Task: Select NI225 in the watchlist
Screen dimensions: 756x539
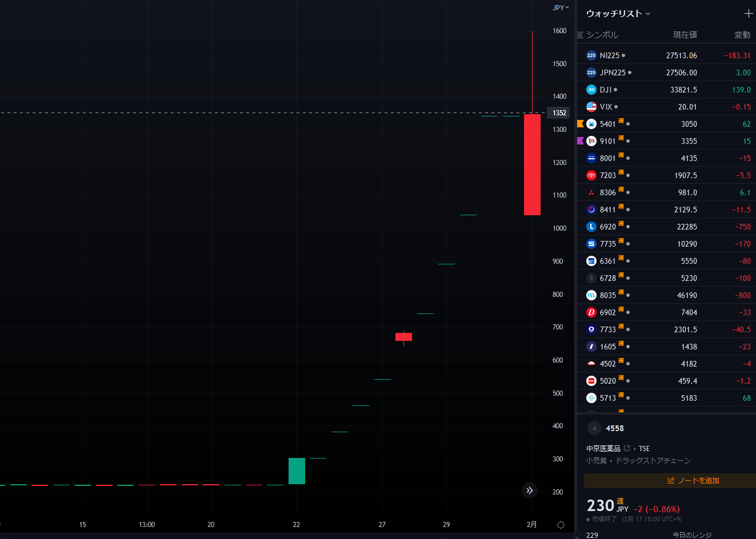Action: tap(609, 55)
